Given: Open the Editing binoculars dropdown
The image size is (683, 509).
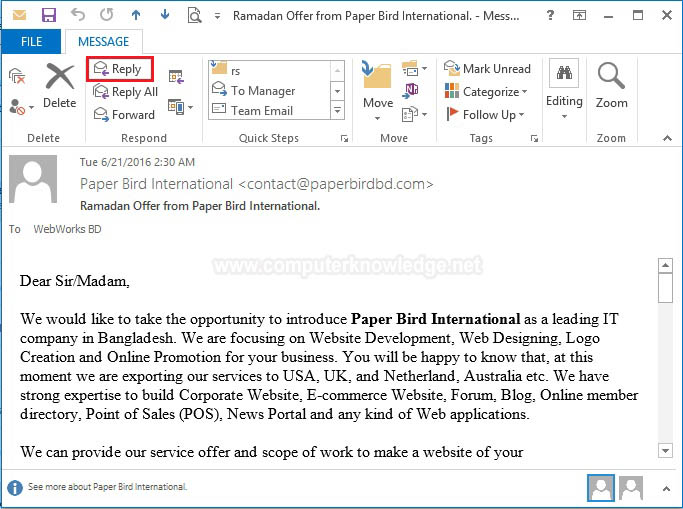Looking at the screenshot, I should coord(564,90).
